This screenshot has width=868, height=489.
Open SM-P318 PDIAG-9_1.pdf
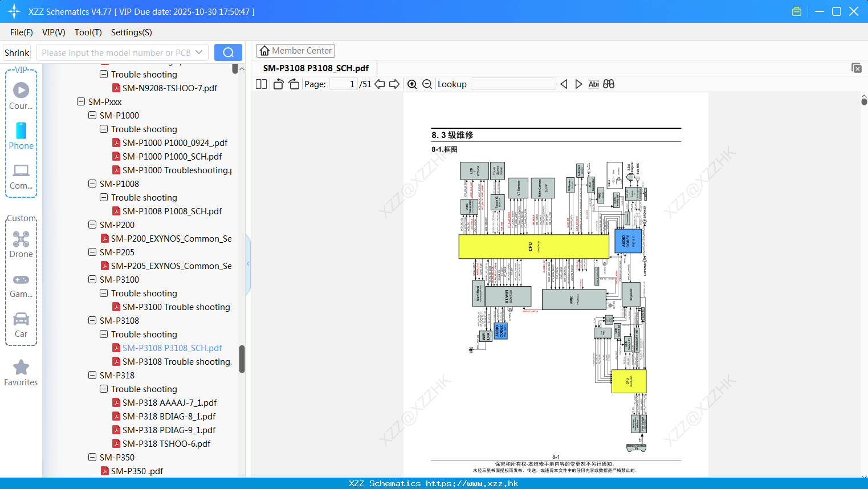click(169, 430)
